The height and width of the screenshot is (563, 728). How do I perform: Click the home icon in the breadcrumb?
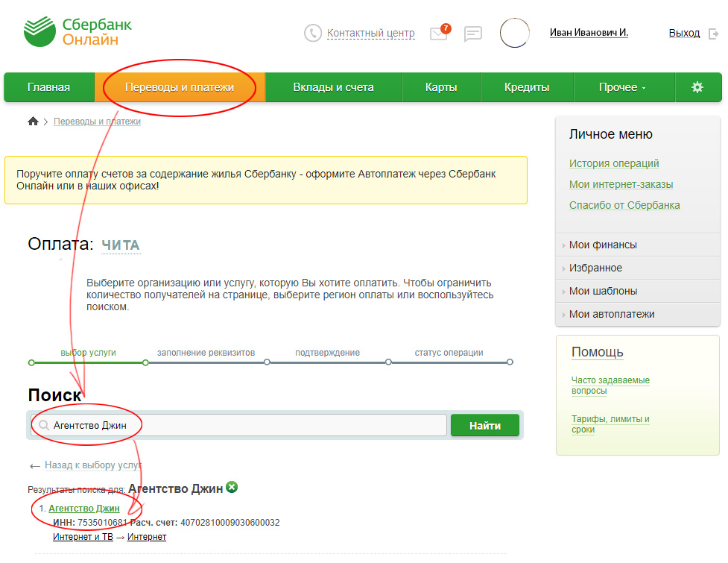pos(33,122)
